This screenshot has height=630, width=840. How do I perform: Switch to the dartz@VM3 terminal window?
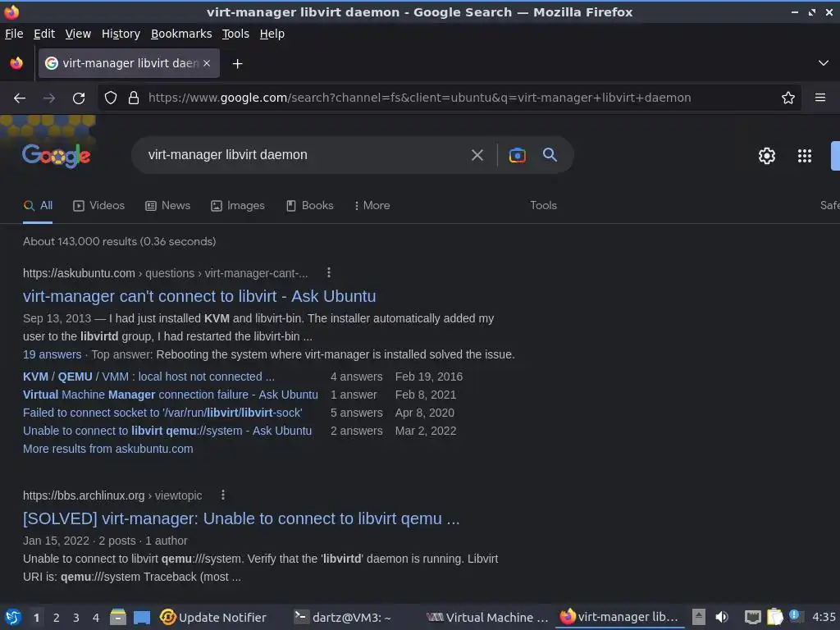coord(343,617)
